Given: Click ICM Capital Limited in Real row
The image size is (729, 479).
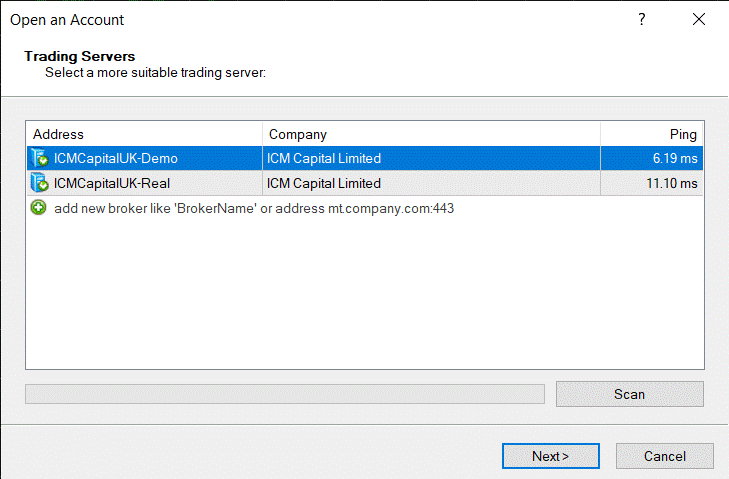Looking at the screenshot, I should click(x=324, y=183).
